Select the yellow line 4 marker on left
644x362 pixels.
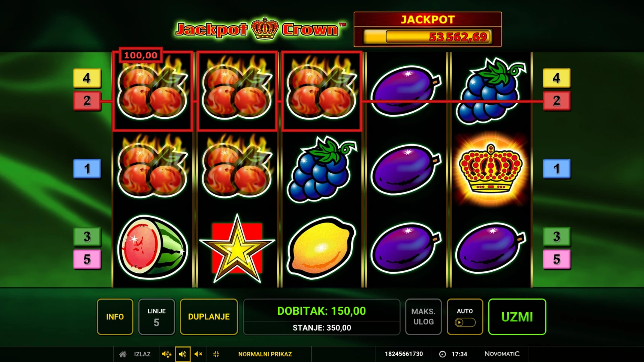pyautogui.click(x=87, y=78)
